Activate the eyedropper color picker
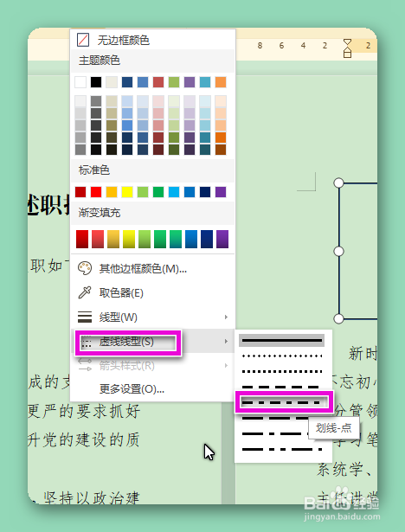This screenshot has width=405, height=532. coord(152,292)
